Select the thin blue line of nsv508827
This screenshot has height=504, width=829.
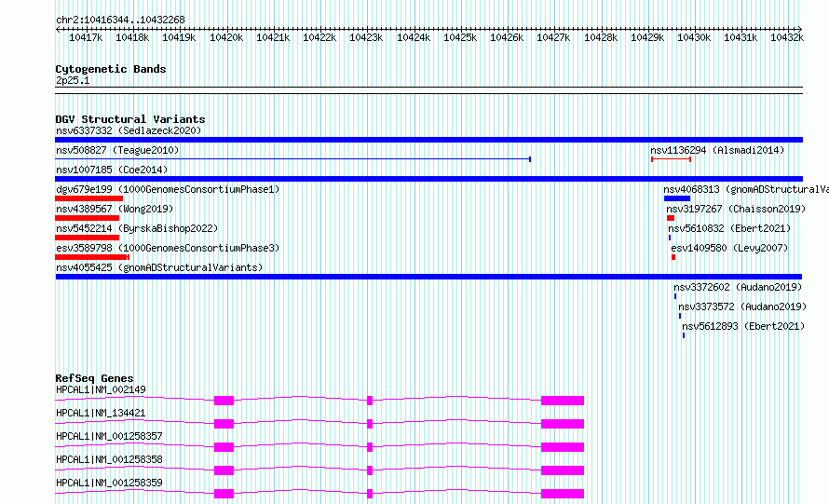[x=292, y=159]
